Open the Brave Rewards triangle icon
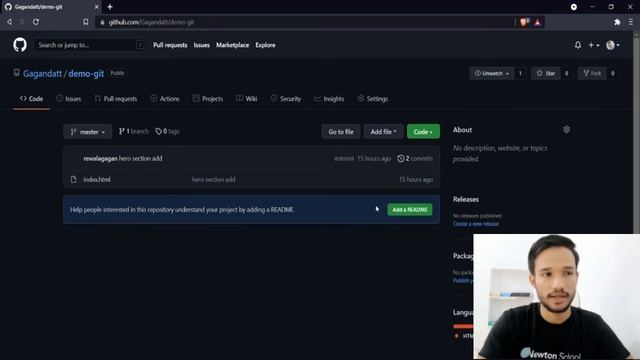Viewport: 640px width, 360px height. (x=537, y=22)
